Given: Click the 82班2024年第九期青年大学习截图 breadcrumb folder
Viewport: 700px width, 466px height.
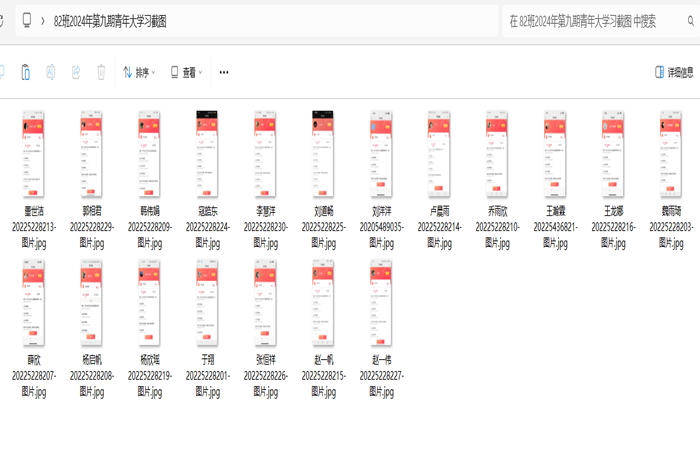Looking at the screenshot, I should click(x=110, y=20).
